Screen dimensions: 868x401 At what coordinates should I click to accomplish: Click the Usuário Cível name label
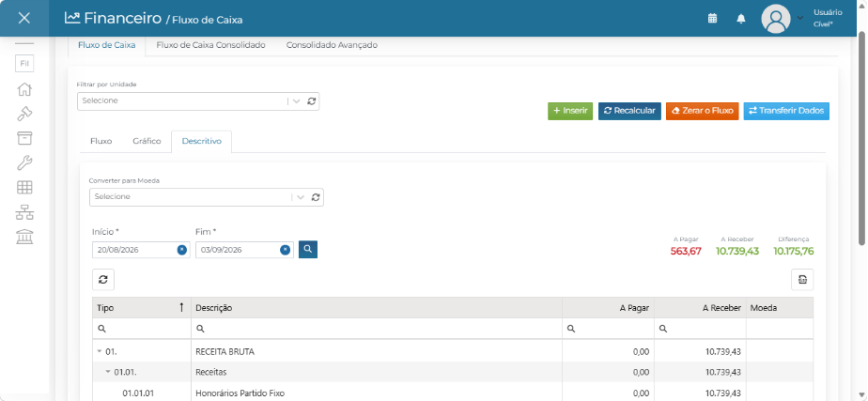pyautogui.click(x=828, y=18)
